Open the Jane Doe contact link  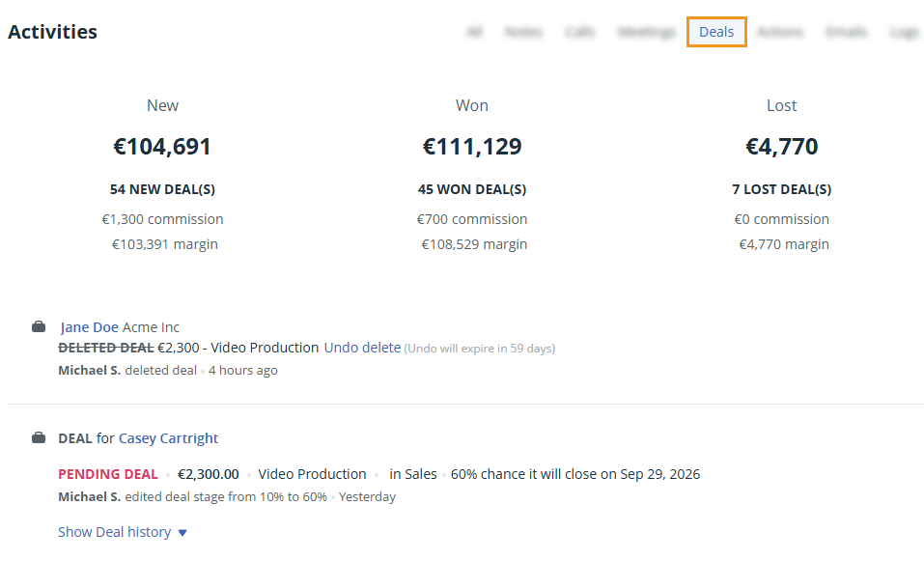[x=90, y=327]
